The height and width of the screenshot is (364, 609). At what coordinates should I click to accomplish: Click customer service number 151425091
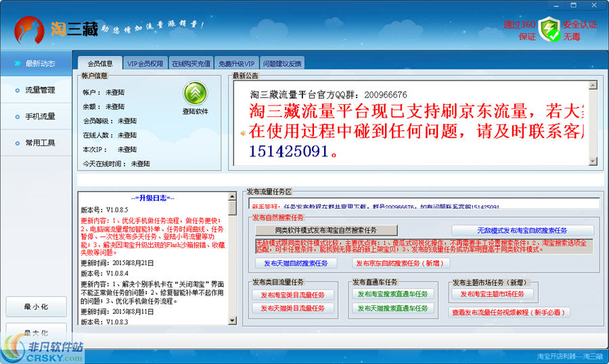coord(288,151)
